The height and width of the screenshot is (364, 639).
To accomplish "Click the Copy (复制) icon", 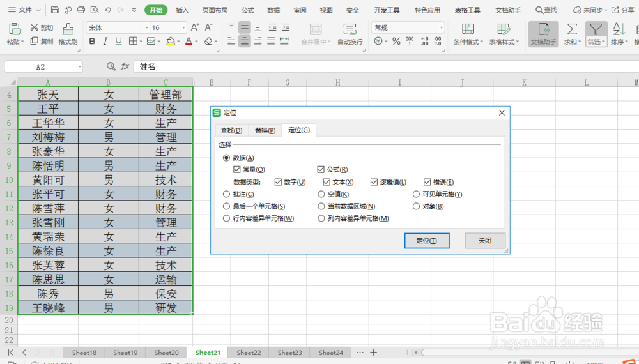I will tap(35, 41).
